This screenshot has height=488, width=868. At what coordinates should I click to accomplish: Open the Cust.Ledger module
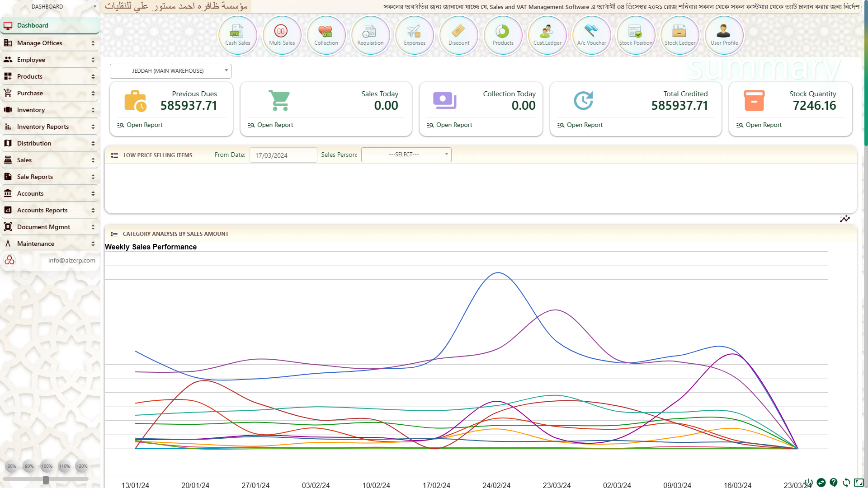547,35
